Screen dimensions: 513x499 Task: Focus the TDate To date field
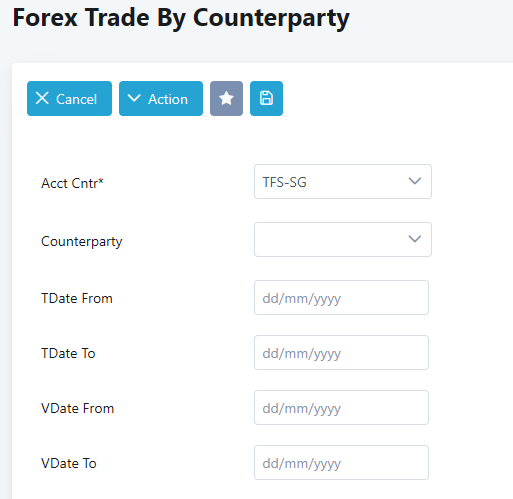point(341,352)
